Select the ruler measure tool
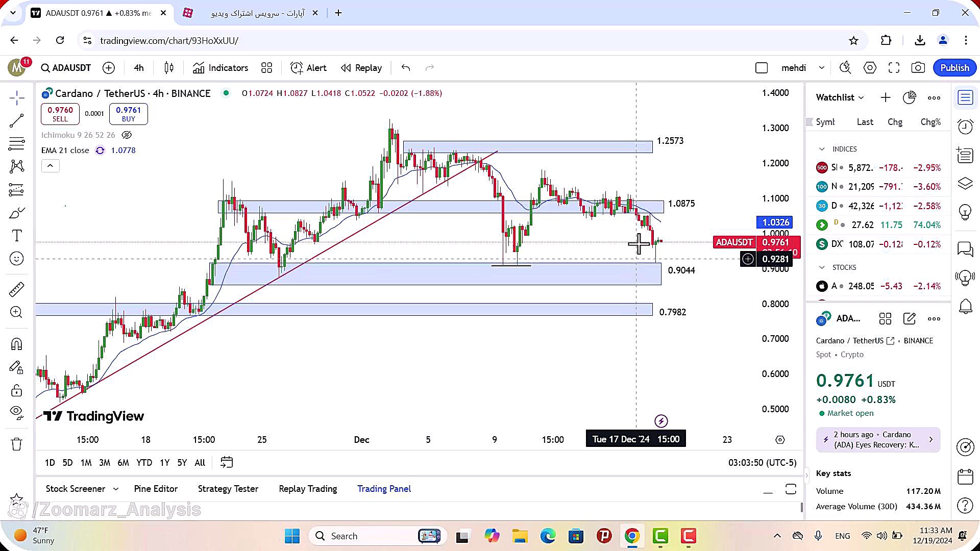Screen dimensions: 980x551 point(17,289)
